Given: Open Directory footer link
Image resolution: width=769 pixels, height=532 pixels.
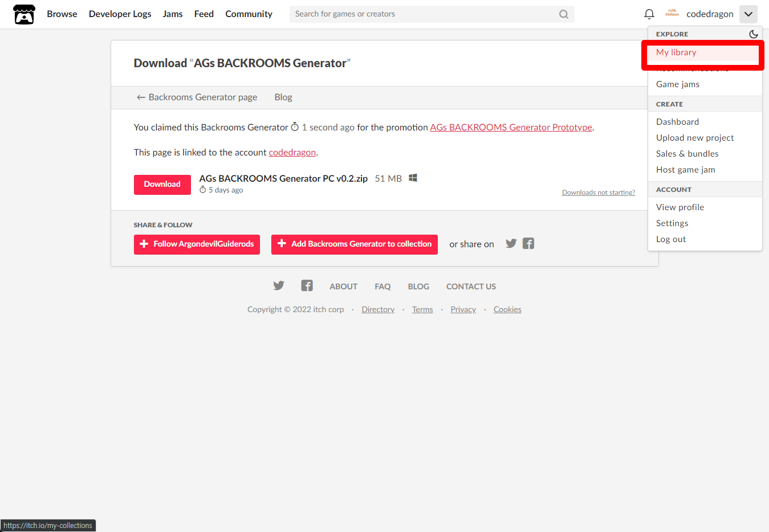Looking at the screenshot, I should tap(378, 309).
